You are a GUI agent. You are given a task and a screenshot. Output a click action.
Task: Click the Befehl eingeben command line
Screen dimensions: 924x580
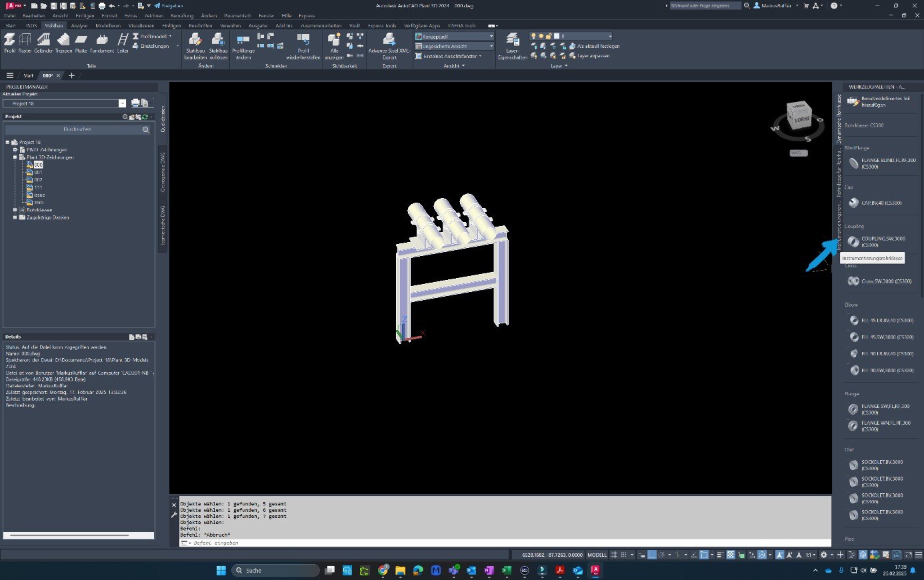[504, 543]
